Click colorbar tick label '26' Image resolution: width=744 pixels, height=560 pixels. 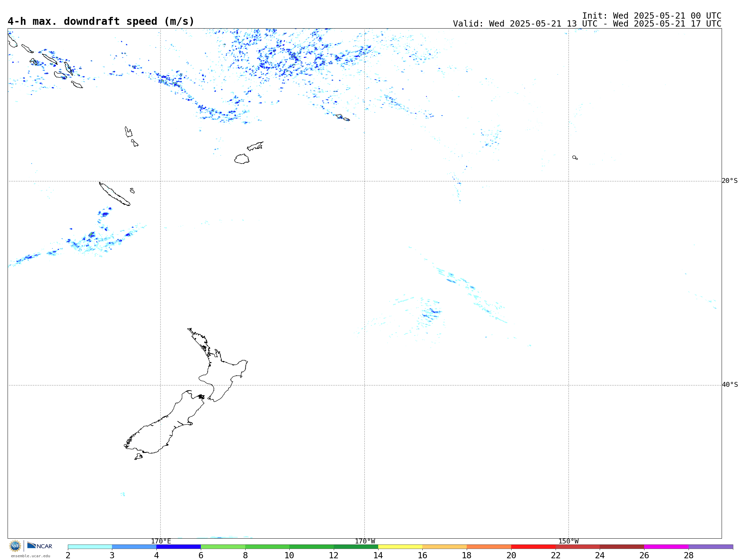(644, 555)
